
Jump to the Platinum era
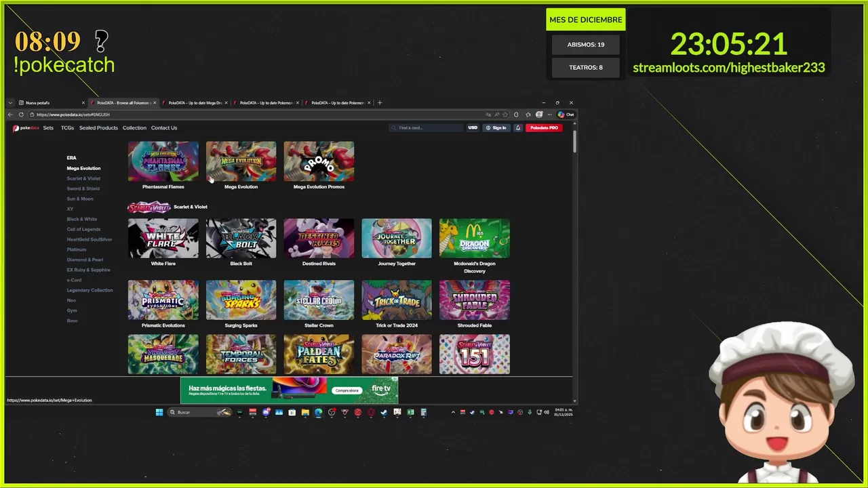click(x=77, y=249)
